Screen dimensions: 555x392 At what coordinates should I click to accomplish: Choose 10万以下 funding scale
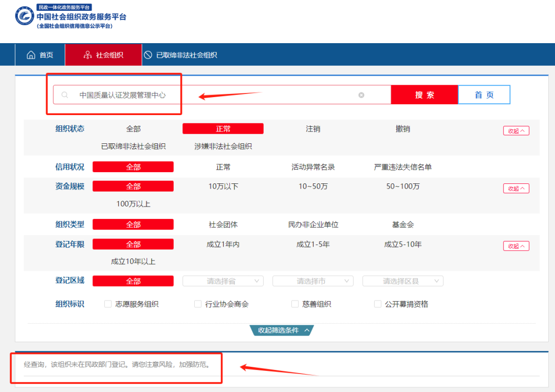pos(223,186)
